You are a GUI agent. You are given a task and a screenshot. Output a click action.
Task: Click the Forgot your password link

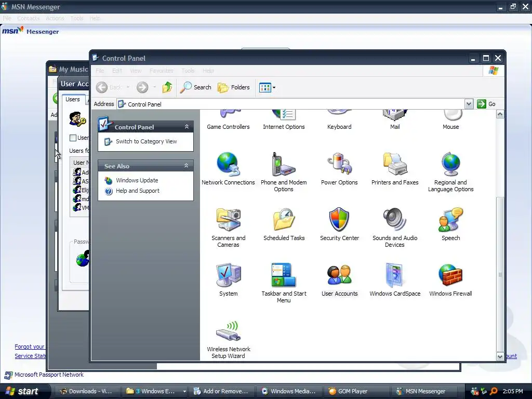[x=30, y=347]
